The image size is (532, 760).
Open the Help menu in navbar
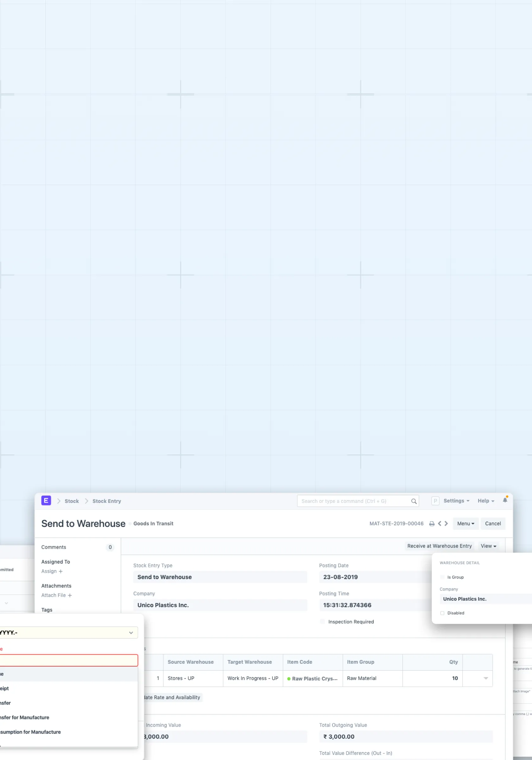click(x=486, y=501)
